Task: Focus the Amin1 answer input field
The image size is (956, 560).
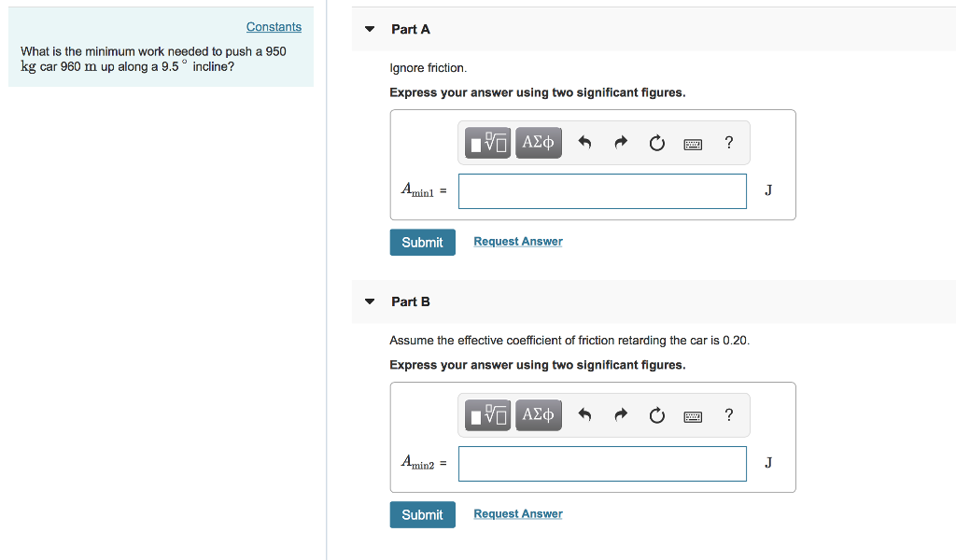Action: click(602, 191)
